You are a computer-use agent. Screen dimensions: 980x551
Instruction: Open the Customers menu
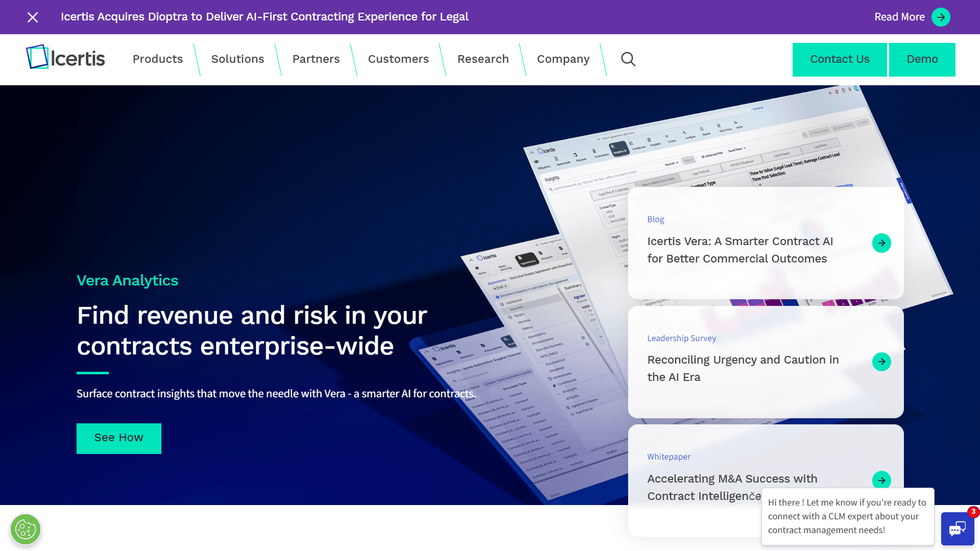click(398, 59)
